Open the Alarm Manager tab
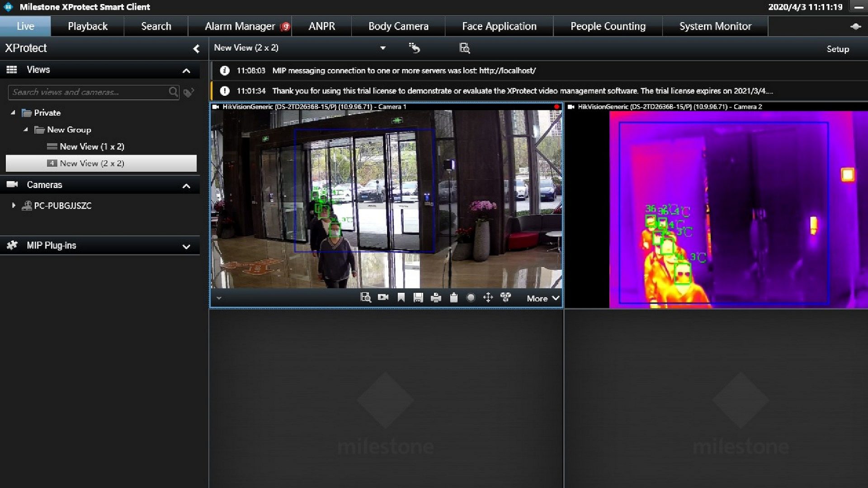The image size is (868, 488). click(240, 26)
